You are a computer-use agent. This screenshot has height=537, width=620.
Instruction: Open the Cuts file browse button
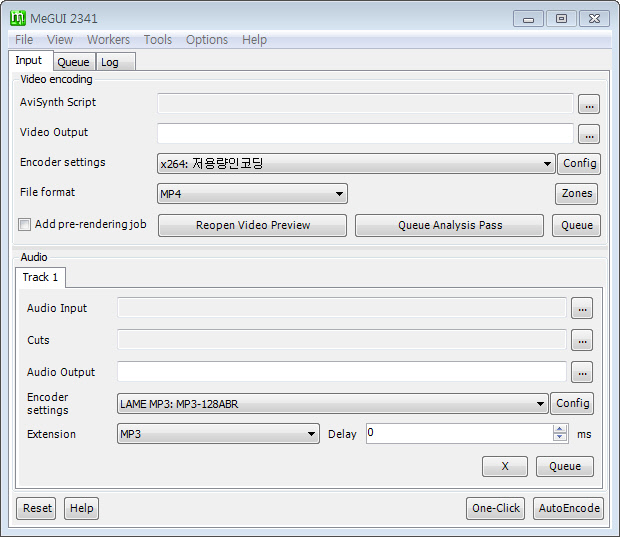(582, 340)
